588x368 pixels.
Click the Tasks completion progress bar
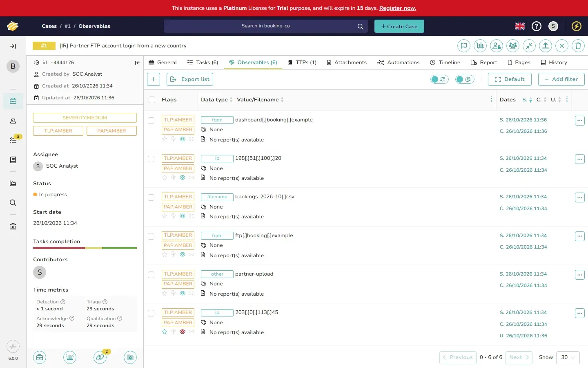85,248
